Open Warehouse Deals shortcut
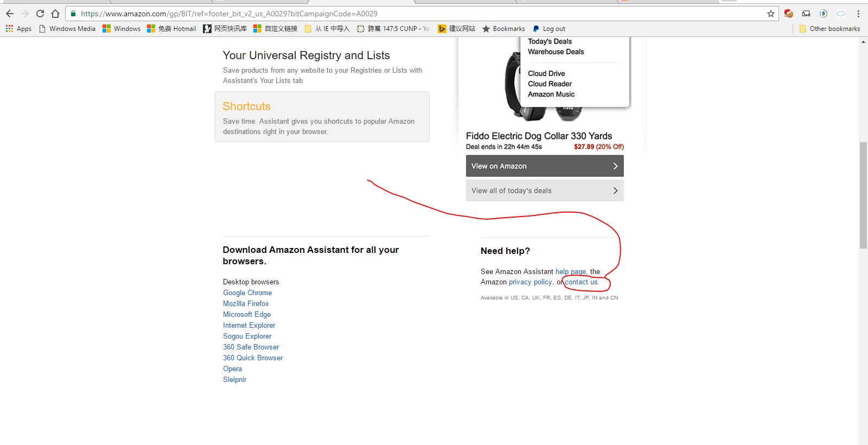 point(556,52)
